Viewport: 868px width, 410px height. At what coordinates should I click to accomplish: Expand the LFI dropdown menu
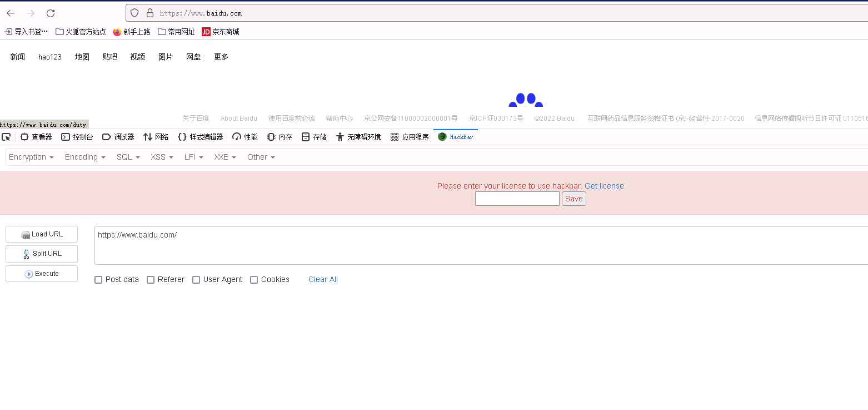(x=194, y=157)
